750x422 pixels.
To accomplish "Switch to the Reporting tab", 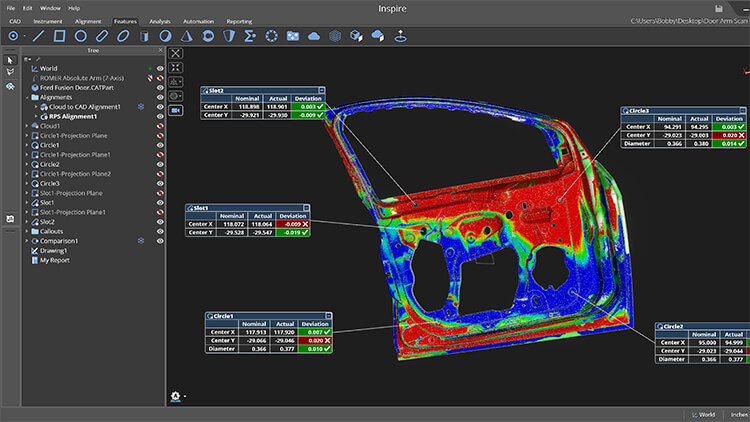I will click(x=239, y=22).
